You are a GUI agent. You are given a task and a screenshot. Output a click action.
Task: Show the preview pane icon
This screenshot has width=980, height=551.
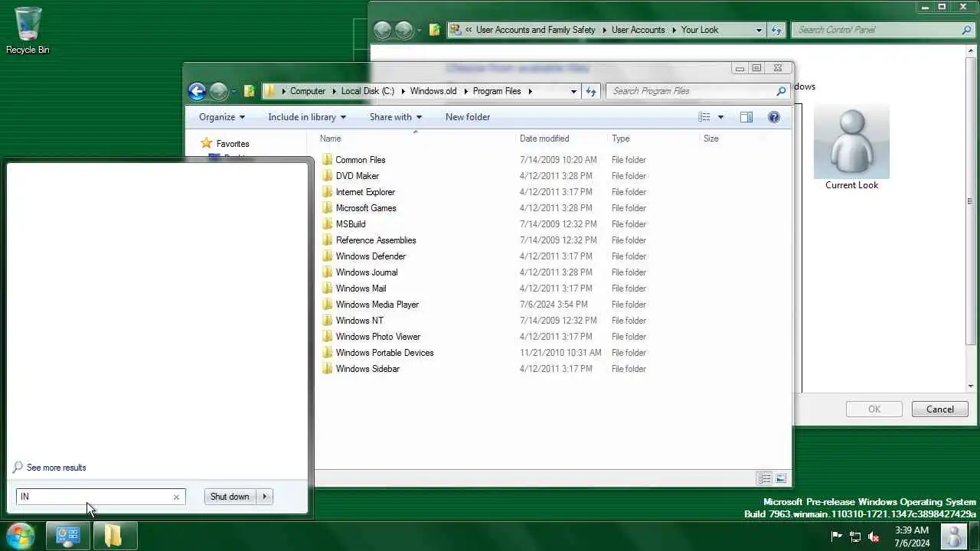pos(746,117)
